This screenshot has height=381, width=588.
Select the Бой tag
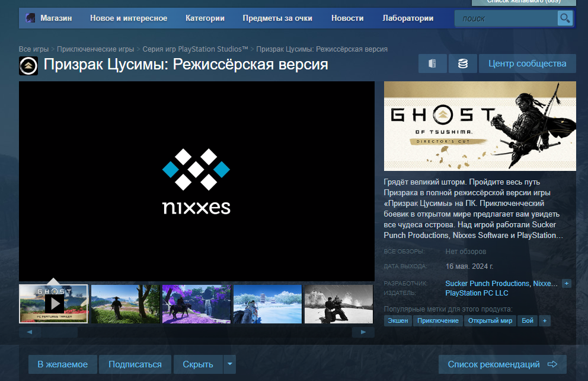[528, 320]
